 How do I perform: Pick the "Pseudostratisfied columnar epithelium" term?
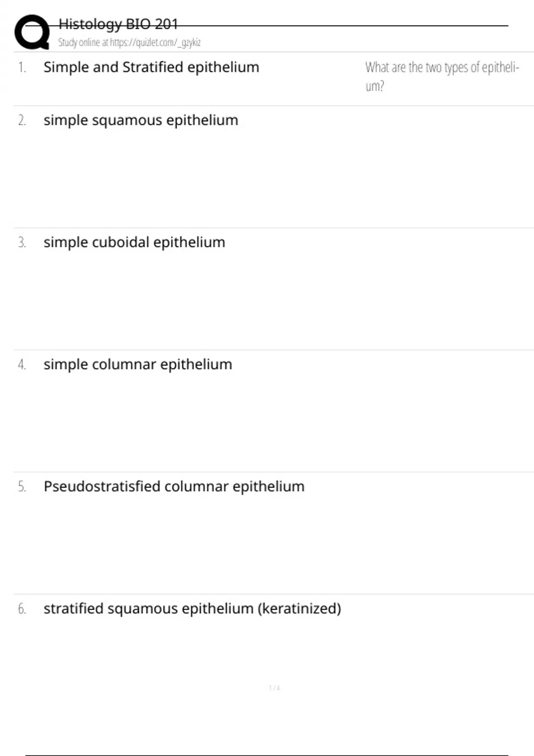pos(174,487)
